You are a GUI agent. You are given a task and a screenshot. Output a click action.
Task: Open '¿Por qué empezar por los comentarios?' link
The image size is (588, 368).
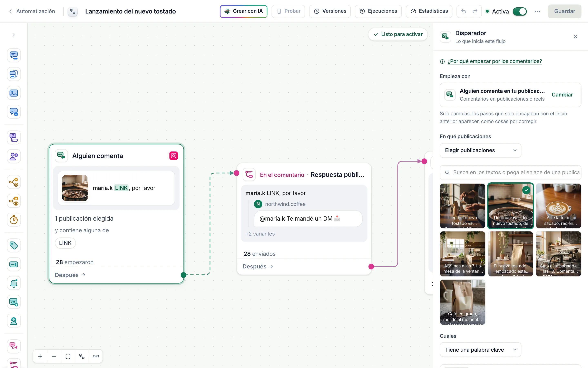click(x=494, y=61)
